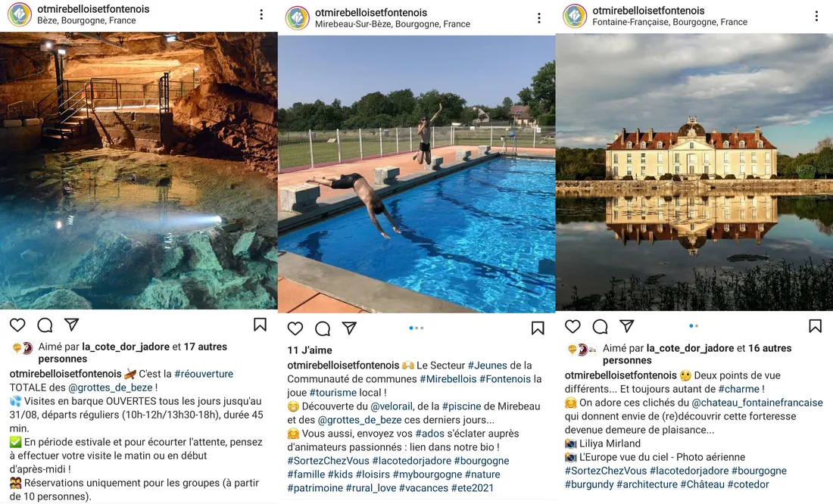Open options menu on the pool post

pyautogui.click(x=538, y=17)
